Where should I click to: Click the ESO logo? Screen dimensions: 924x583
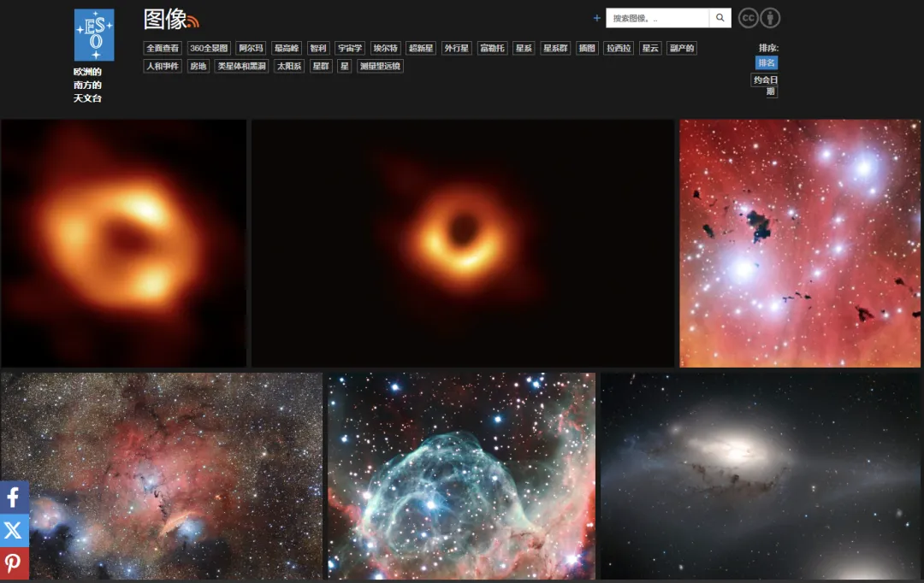[93, 35]
